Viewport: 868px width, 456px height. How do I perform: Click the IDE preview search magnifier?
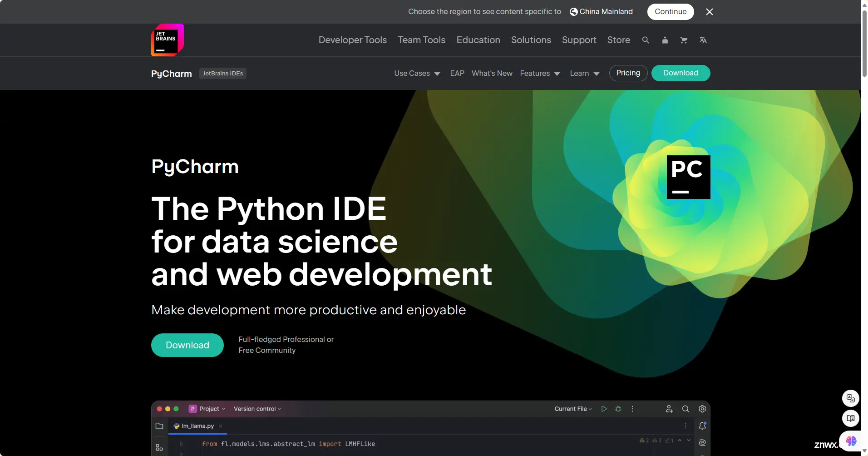[686, 409]
